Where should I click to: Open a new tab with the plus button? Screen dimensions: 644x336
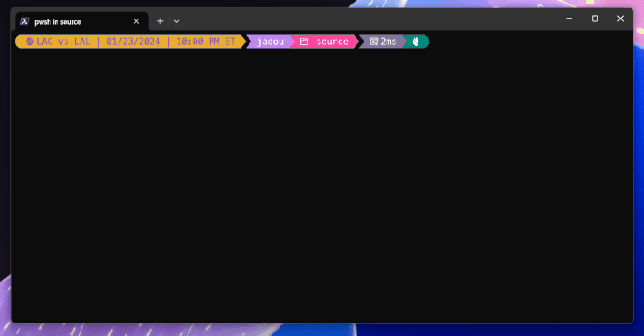[160, 21]
